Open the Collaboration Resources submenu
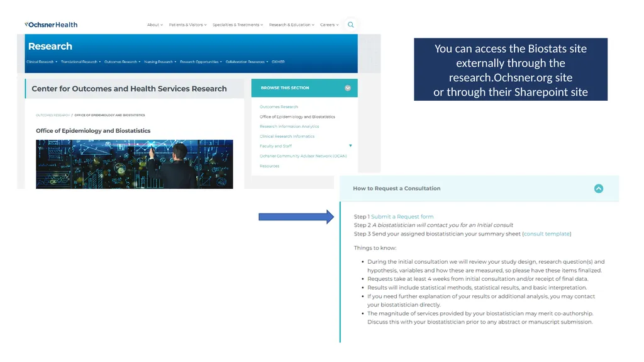The height and width of the screenshot is (362, 644). point(247,62)
